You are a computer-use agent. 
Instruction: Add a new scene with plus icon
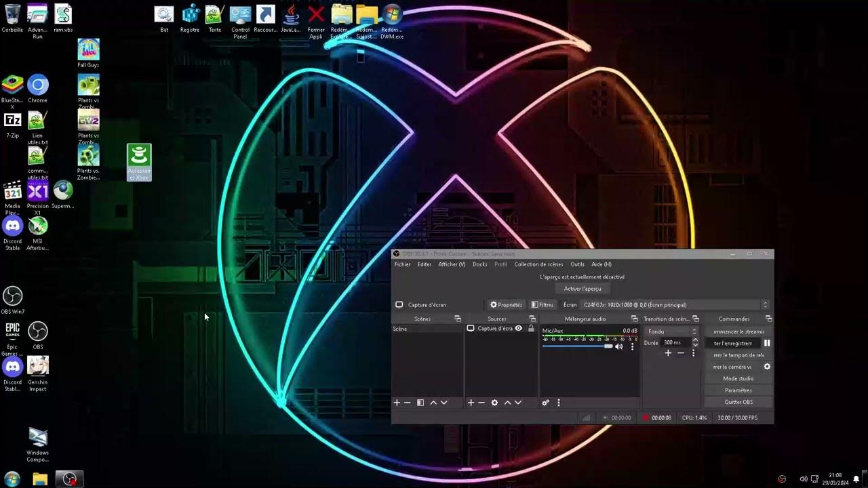[397, 403]
